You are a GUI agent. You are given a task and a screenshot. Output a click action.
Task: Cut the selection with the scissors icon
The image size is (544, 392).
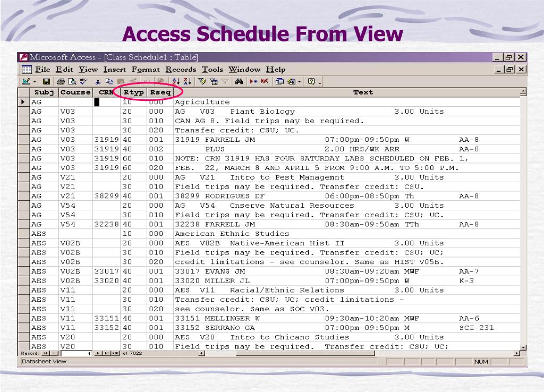[98, 81]
